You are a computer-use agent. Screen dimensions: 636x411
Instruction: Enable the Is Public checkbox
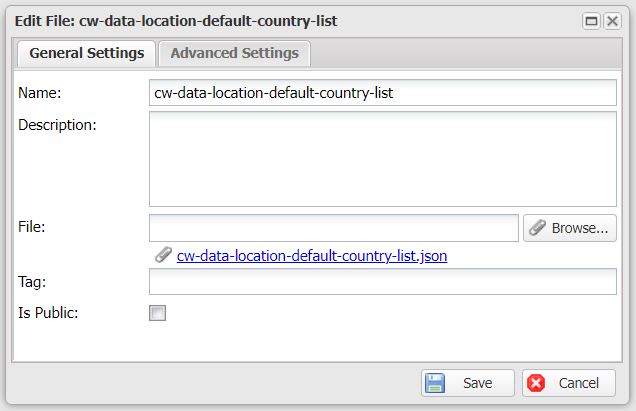(157, 313)
